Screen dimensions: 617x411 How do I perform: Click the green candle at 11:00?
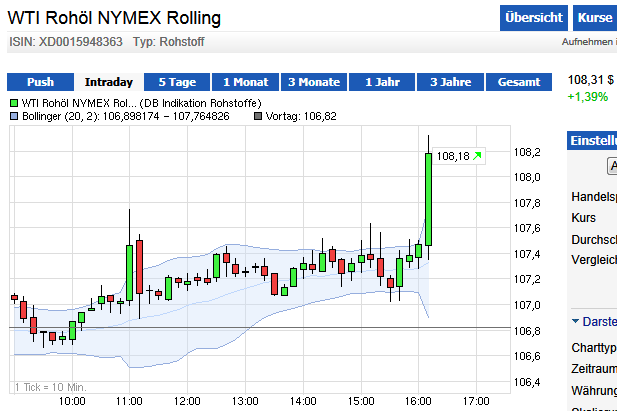point(129,273)
